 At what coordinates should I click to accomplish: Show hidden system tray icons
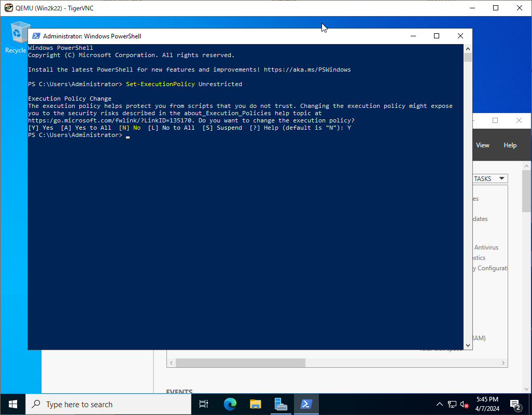pos(439,404)
